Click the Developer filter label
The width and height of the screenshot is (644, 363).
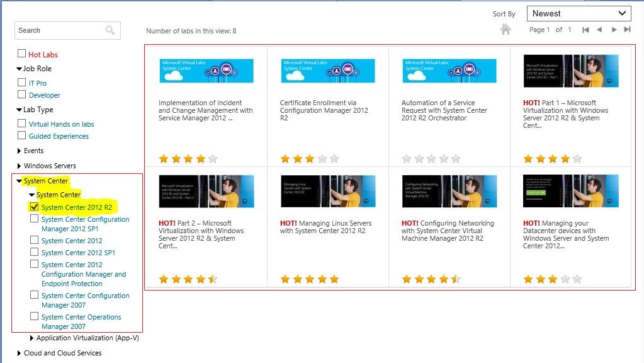[44, 95]
